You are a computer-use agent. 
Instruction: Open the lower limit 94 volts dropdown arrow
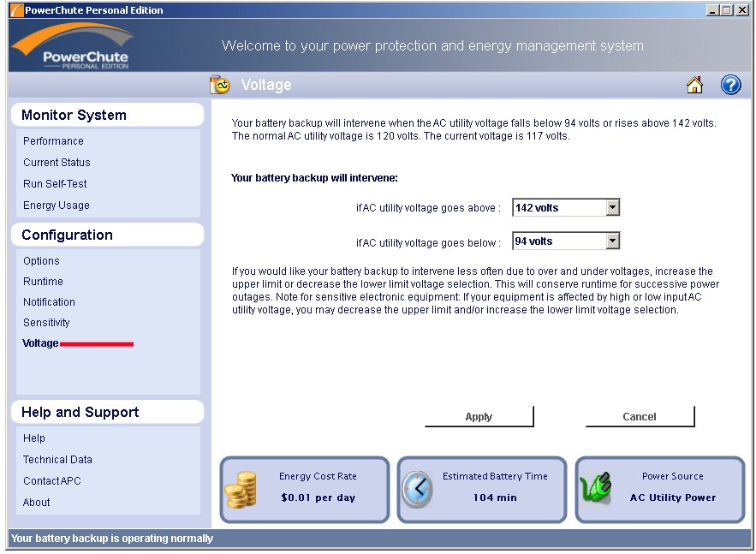click(612, 241)
